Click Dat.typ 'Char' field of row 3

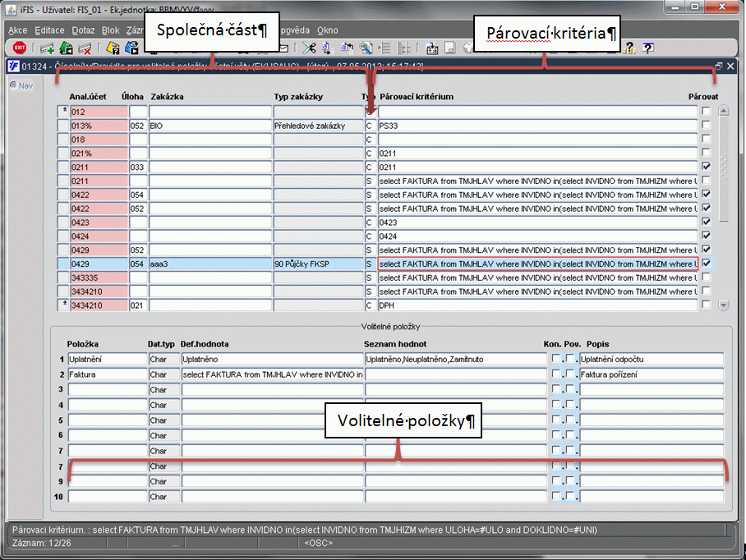(164, 390)
